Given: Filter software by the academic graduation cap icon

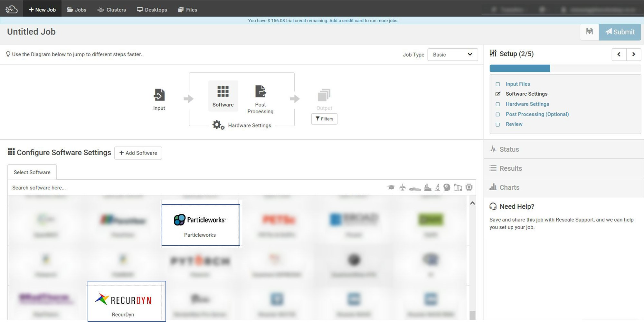Looking at the screenshot, I should (391, 187).
